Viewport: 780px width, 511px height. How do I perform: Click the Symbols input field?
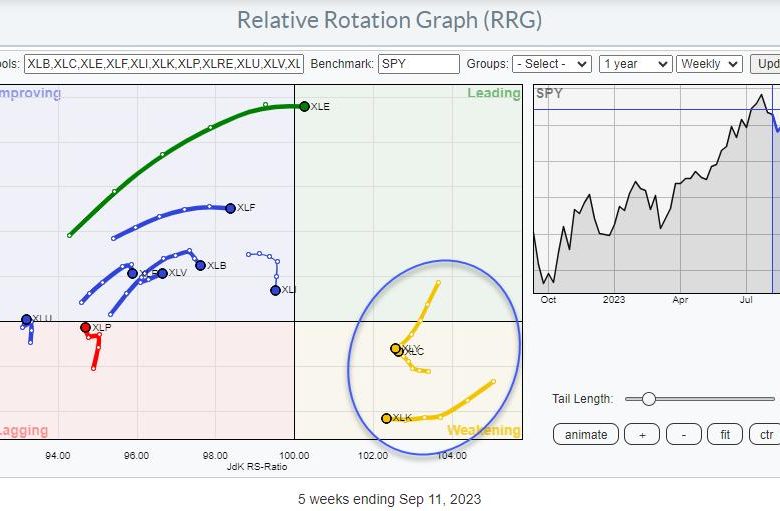[x=164, y=64]
